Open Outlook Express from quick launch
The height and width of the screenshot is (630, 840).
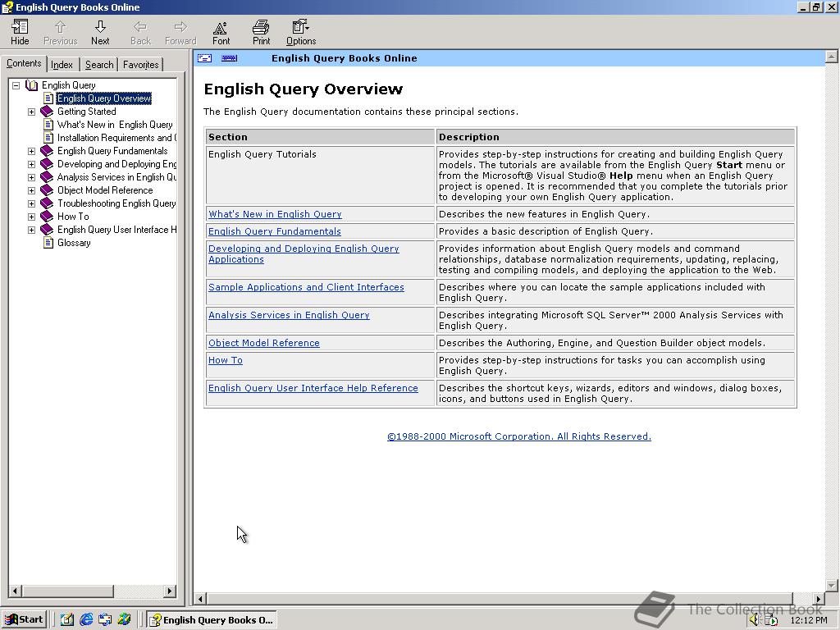[105, 619]
